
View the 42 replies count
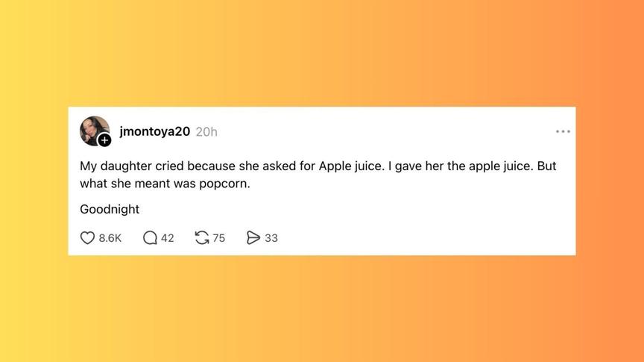[168, 238]
